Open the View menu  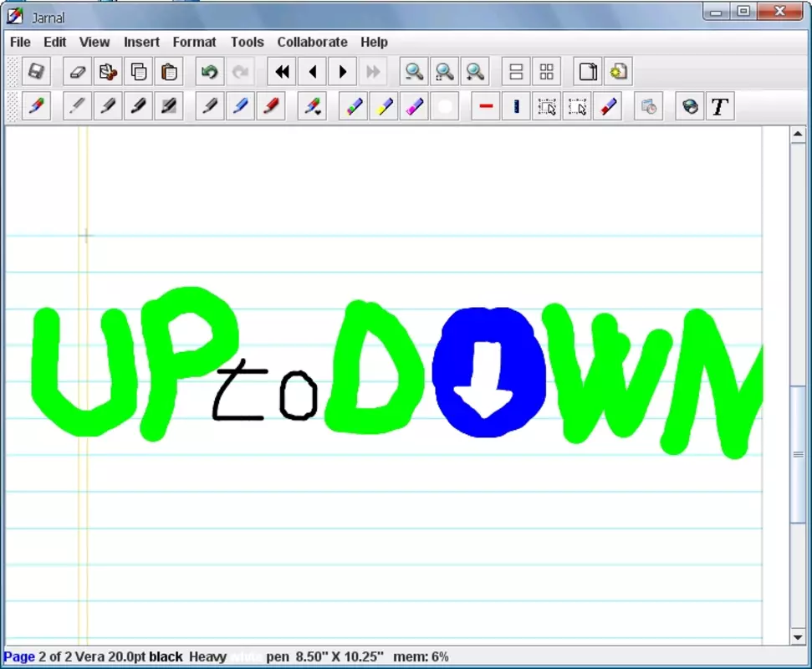click(x=94, y=42)
